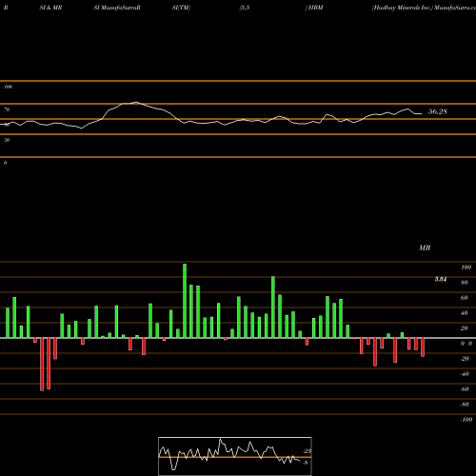Image resolution: width=476 pixels, height=476 pixels.
Task: Click the 5.64 value in MR panel
Action: point(441,279)
